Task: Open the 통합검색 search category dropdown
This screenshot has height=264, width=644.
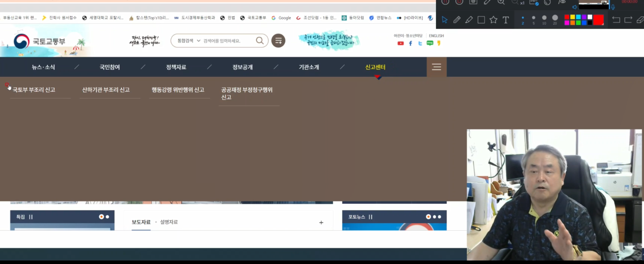Action: click(189, 41)
